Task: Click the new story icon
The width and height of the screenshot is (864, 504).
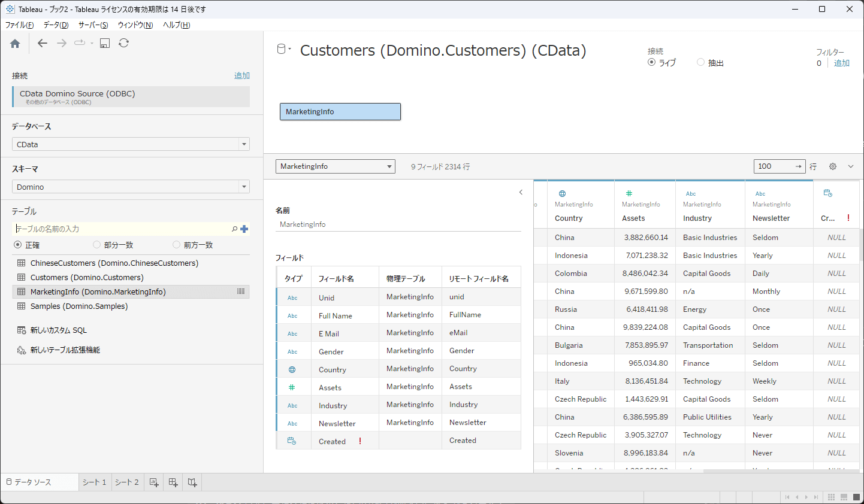Action: 192,482
